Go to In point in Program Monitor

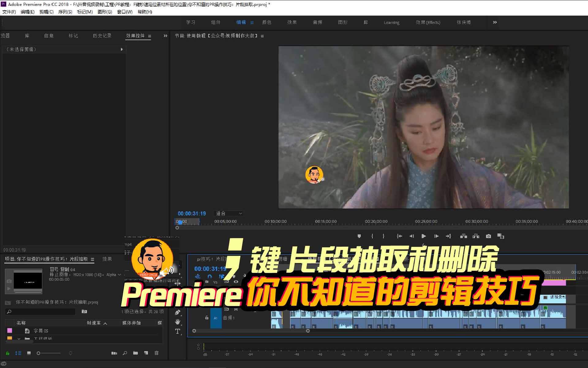tap(399, 236)
